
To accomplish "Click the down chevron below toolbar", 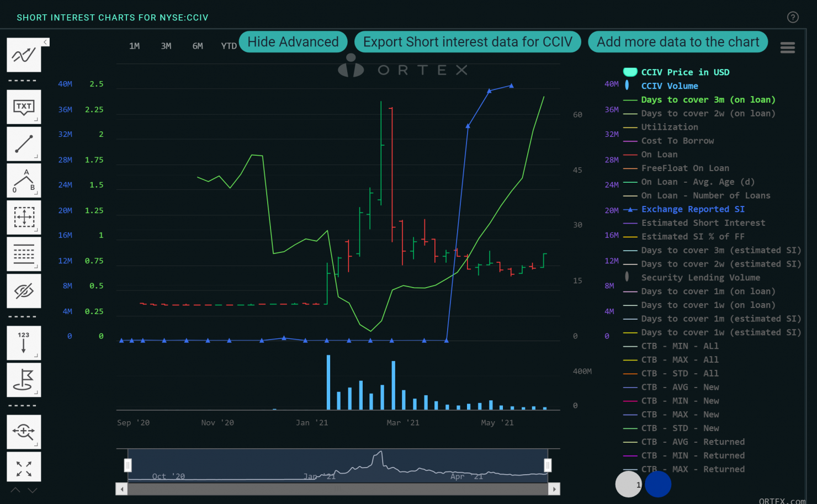I will (33, 490).
